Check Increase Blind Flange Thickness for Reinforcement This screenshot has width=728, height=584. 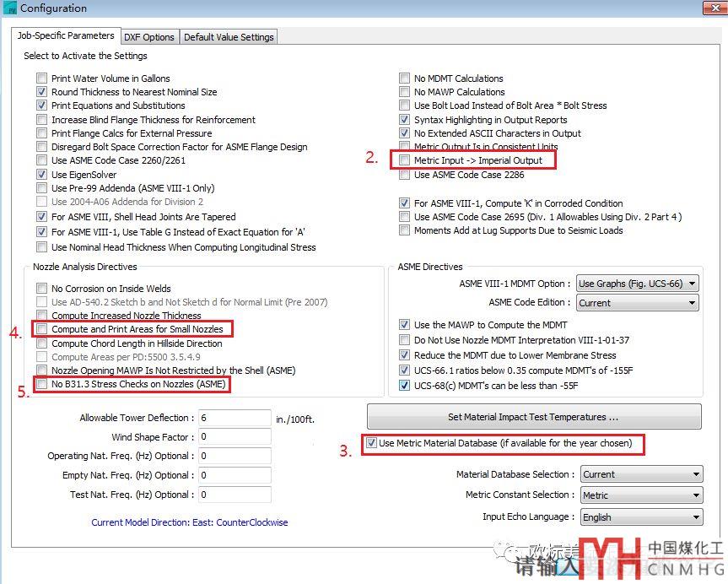coord(42,119)
